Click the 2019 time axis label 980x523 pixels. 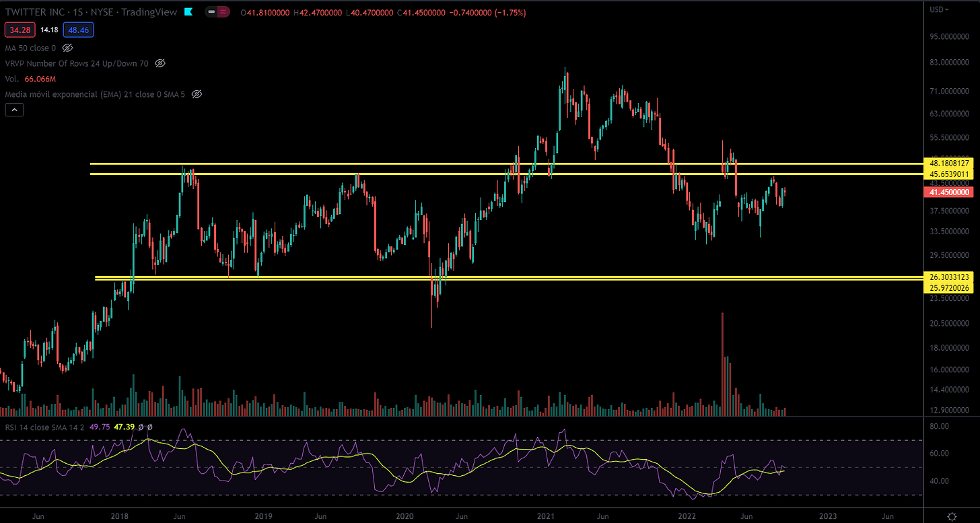(x=263, y=516)
